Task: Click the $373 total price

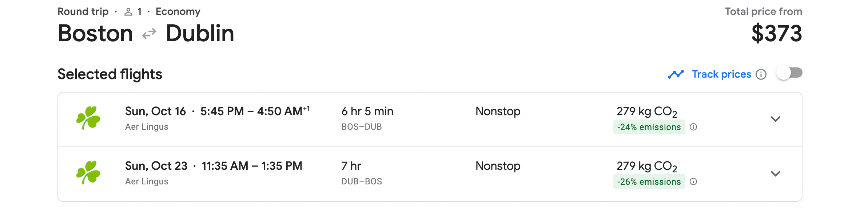Action: click(x=776, y=33)
